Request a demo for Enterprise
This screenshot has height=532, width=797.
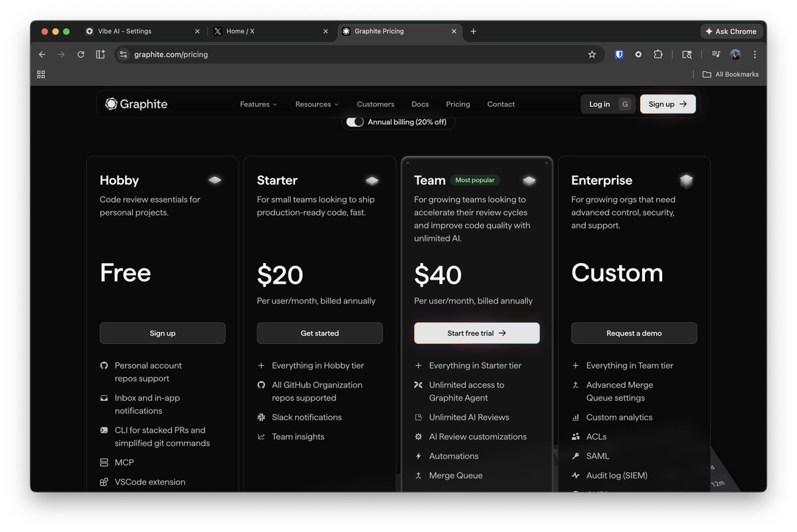click(x=634, y=333)
